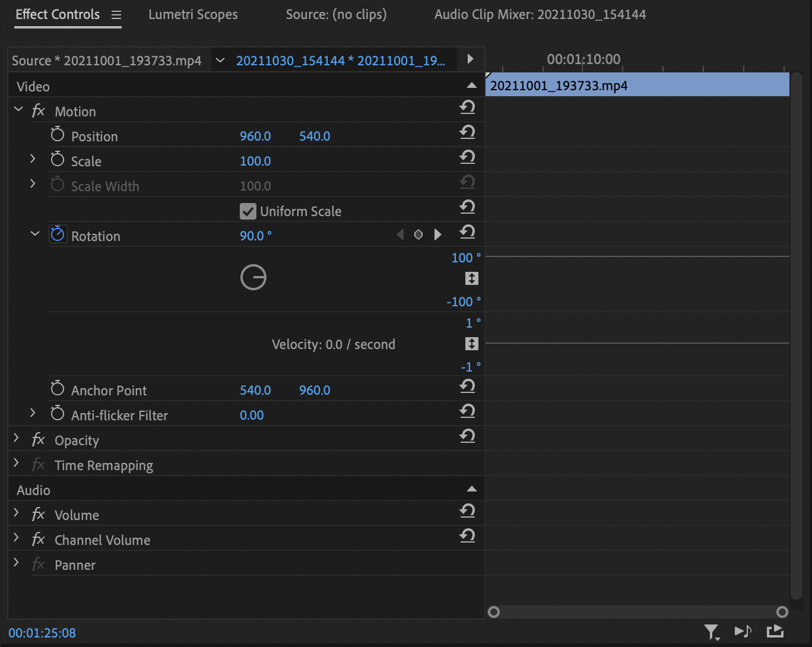The height and width of the screenshot is (647, 812).
Task: Enable Position animation stopwatch
Action: [x=58, y=135]
